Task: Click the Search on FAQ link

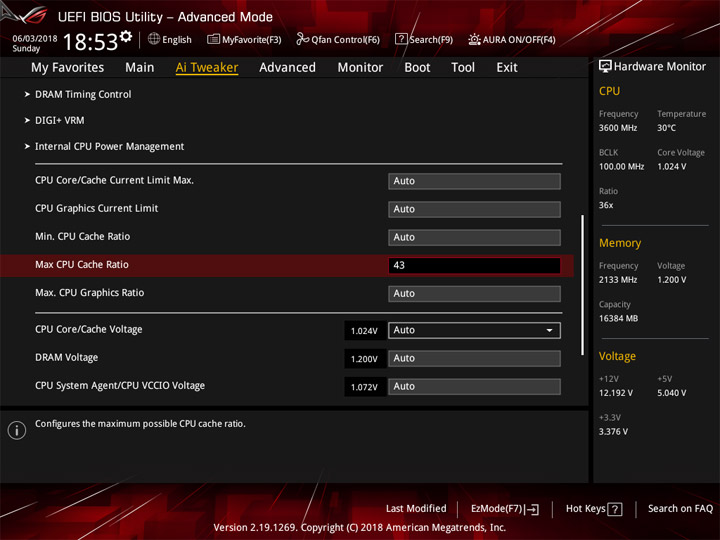Action: (x=681, y=509)
